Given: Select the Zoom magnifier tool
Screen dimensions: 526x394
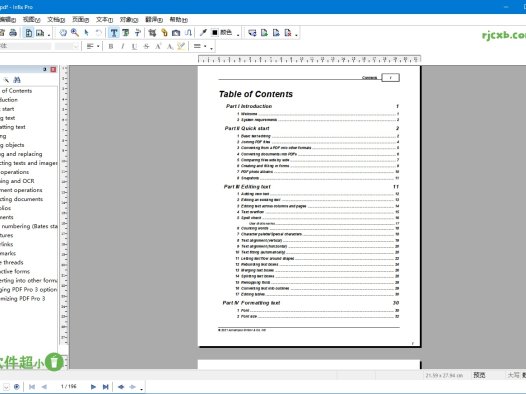Looking at the screenshot, I should [x=74, y=33].
